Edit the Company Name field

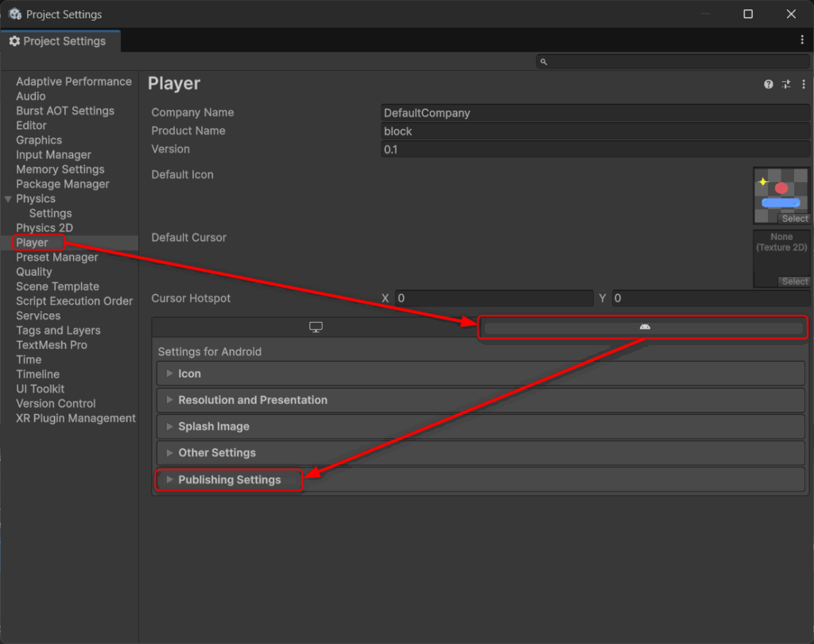(x=595, y=113)
